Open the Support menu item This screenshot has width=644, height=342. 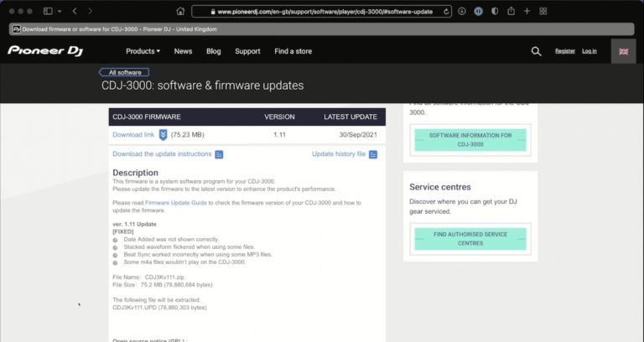(247, 51)
